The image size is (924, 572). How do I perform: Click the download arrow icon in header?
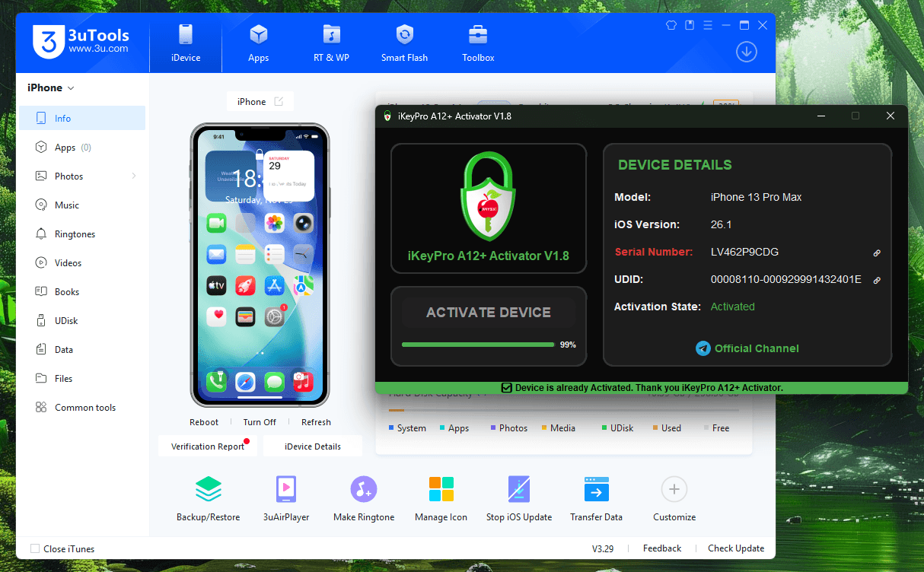point(746,52)
